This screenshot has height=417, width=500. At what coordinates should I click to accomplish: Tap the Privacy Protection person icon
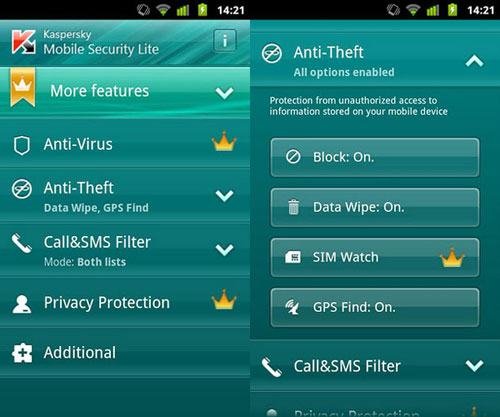tap(22, 304)
